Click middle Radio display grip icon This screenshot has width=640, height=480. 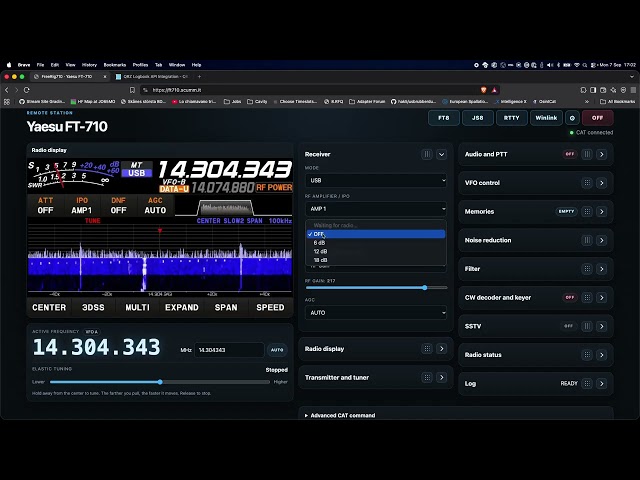coord(427,349)
